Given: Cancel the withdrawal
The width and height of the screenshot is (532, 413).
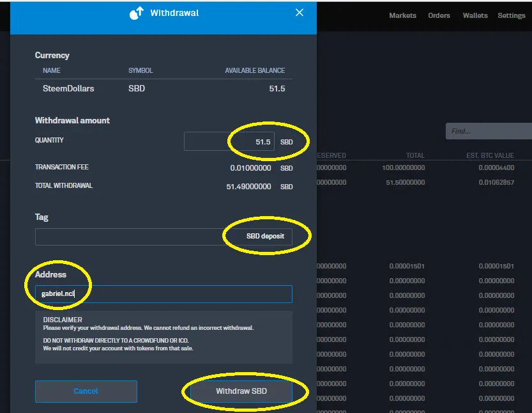Looking at the screenshot, I should pyautogui.click(x=86, y=391).
